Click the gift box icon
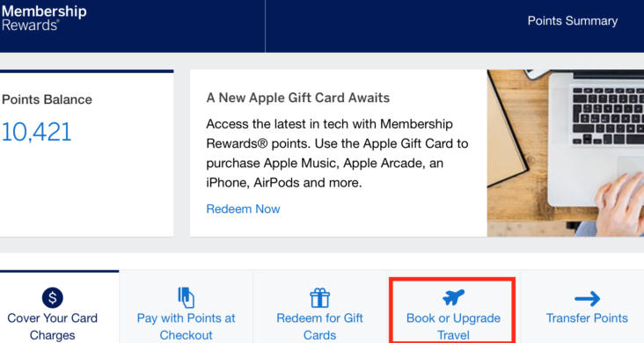This screenshot has width=644, height=343. pos(319,298)
